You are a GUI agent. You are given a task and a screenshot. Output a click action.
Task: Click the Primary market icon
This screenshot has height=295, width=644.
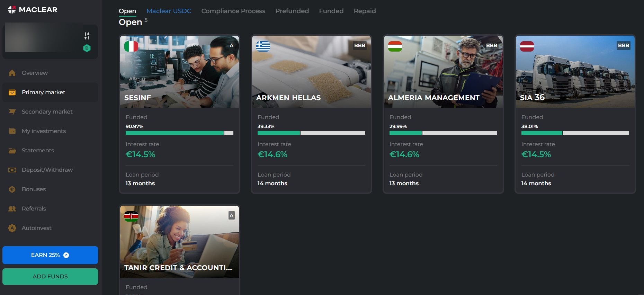coord(12,92)
